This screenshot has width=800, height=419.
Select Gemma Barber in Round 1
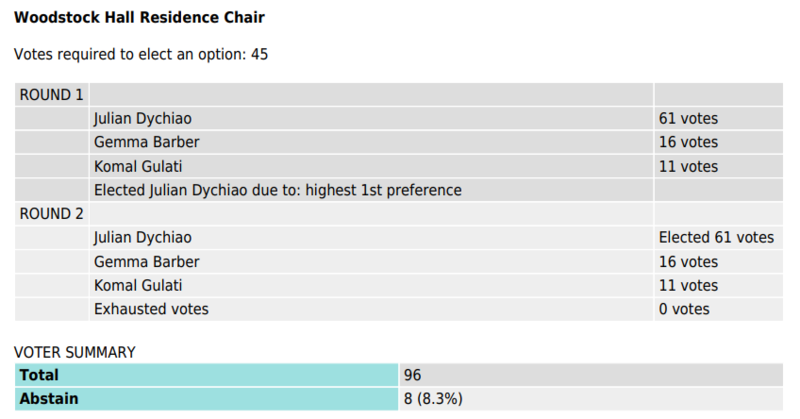146,142
